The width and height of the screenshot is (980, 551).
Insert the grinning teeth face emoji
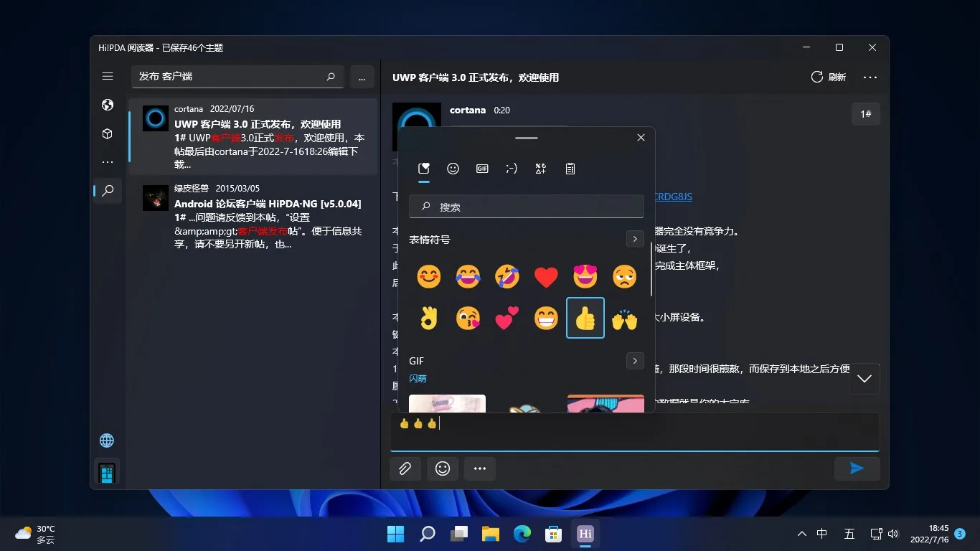pyautogui.click(x=546, y=318)
